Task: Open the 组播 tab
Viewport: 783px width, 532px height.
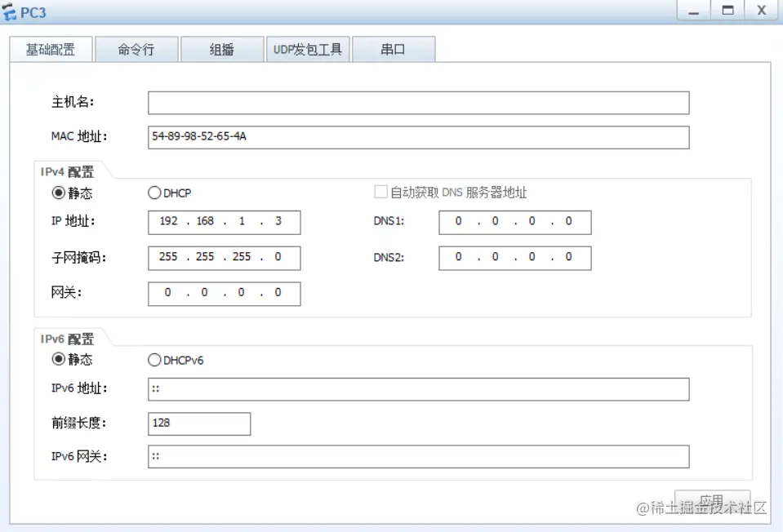Action: [222, 50]
